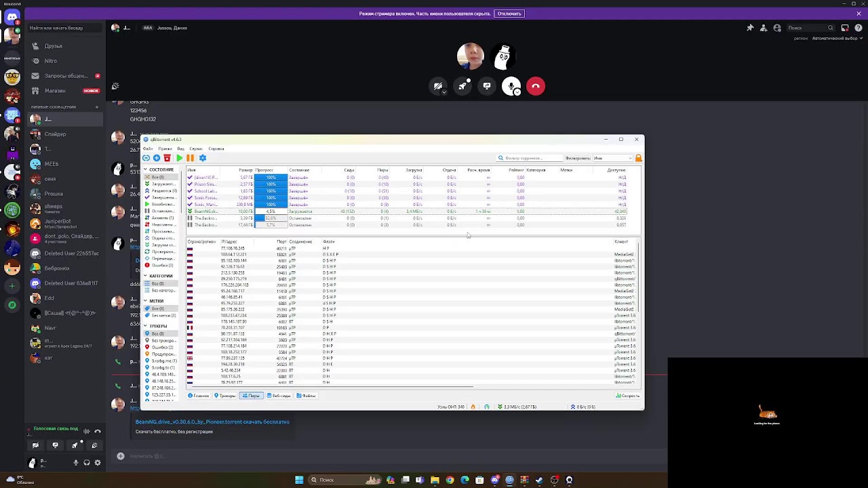868x488 pixels.
Task: Open Discord user profile panel icon
Action: [777, 28]
